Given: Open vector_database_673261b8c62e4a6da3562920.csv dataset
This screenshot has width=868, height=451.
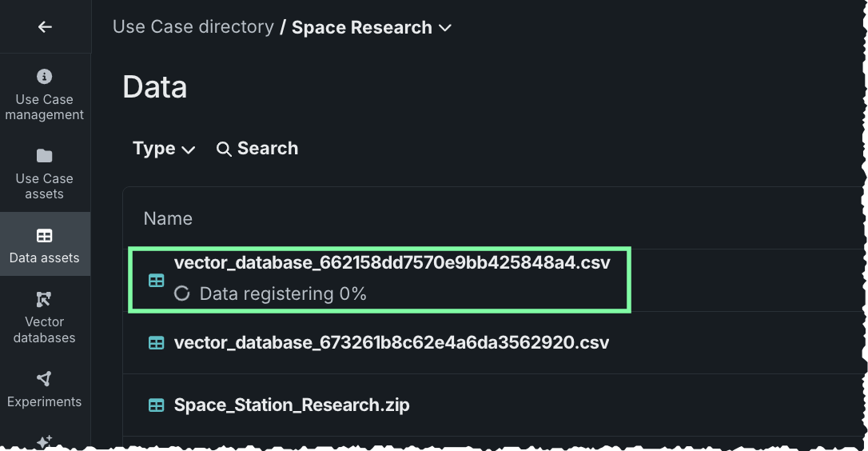Looking at the screenshot, I should [392, 343].
